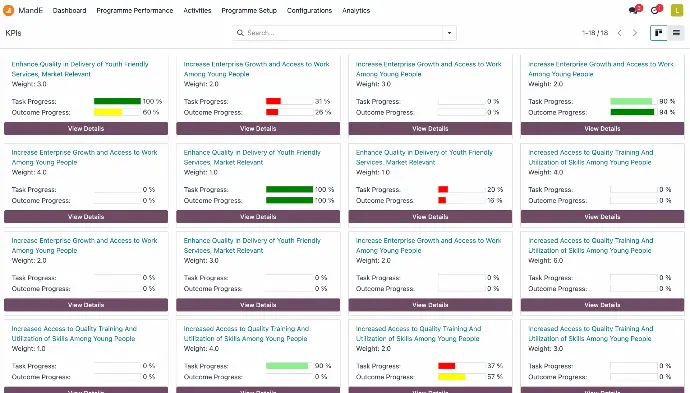Click the search magnifier icon
Image resolution: width=690 pixels, height=393 pixels.
(x=240, y=33)
